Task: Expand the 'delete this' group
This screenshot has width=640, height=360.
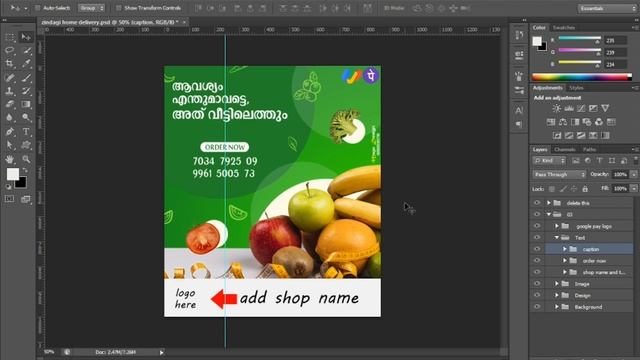Action: [x=549, y=203]
